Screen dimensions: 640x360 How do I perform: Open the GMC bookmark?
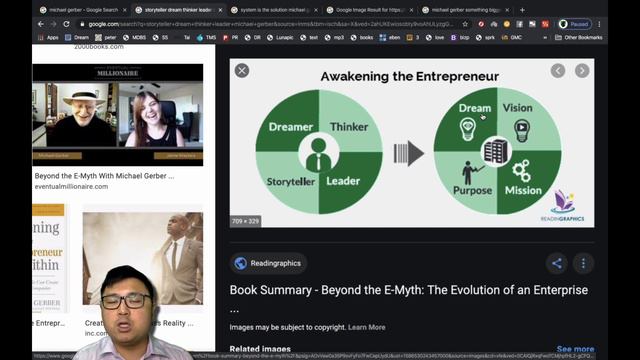(x=512, y=38)
